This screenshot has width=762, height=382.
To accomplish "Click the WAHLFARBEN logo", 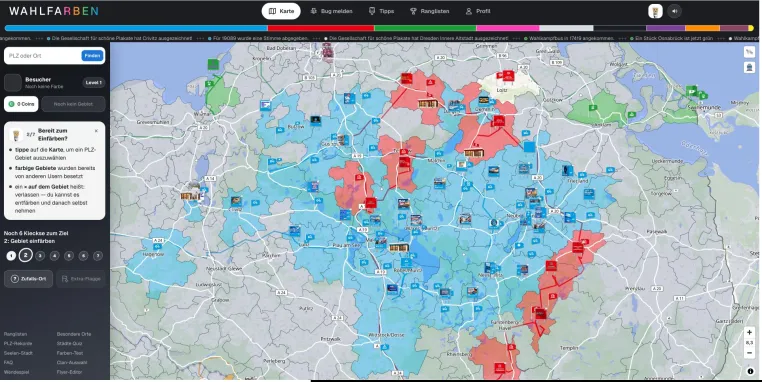I will (x=53, y=11).
